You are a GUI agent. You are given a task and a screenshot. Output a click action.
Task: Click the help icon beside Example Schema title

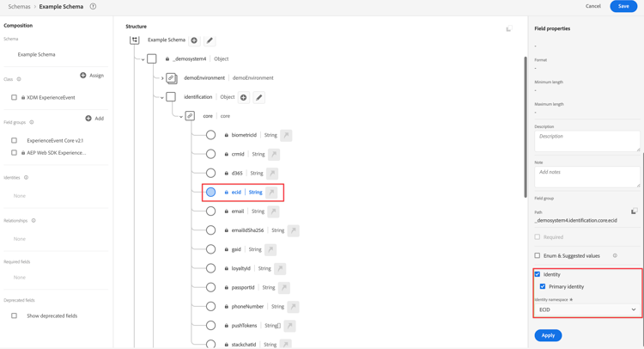tap(93, 6)
